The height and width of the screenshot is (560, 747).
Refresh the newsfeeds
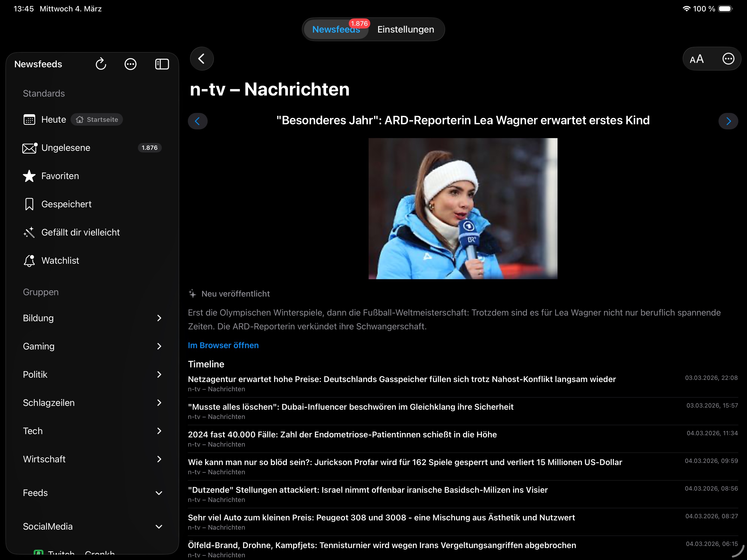tap(101, 64)
